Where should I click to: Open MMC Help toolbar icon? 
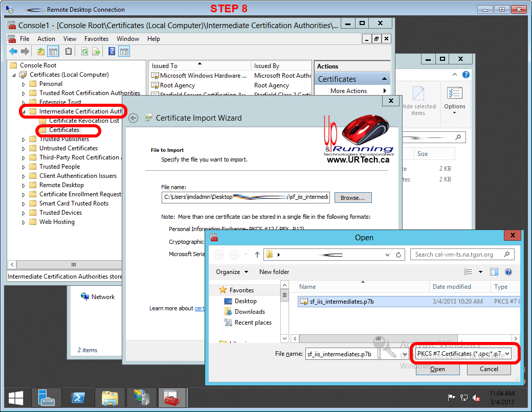(x=112, y=51)
